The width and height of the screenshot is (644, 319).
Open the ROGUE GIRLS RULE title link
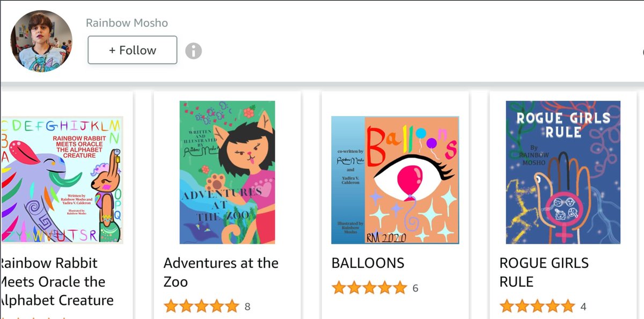[544, 272]
